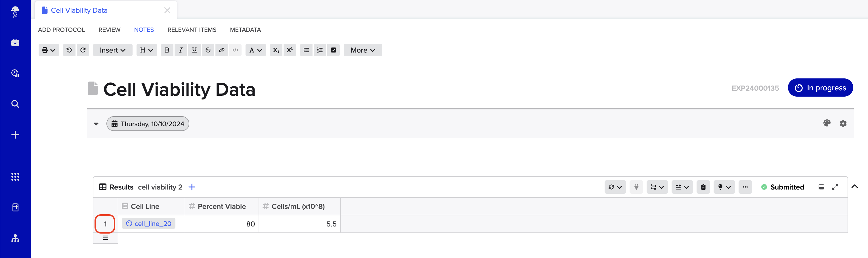Open the add-rows list dropdown

tap(682, 187)
